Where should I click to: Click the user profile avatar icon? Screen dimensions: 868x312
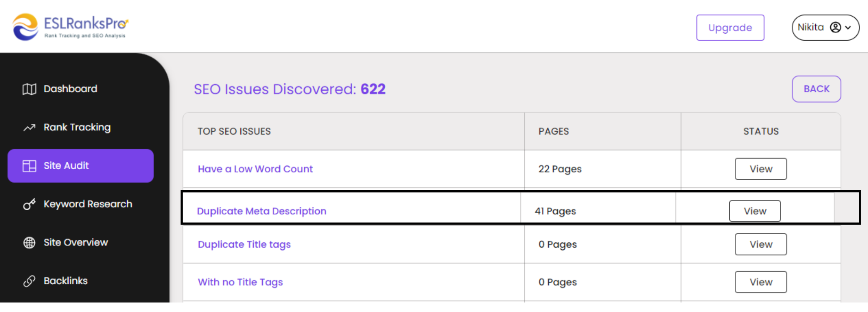(x=835, y=27)
